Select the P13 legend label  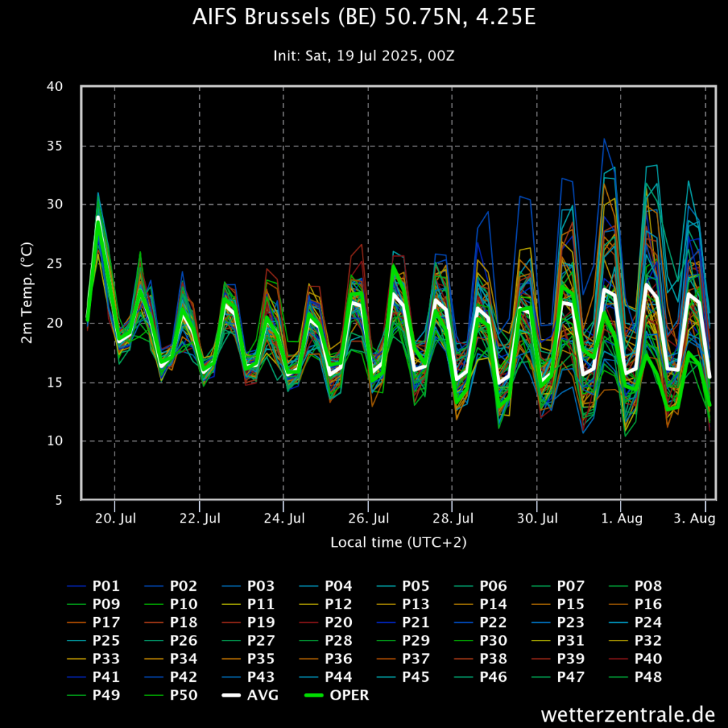[x=415, y=604]
